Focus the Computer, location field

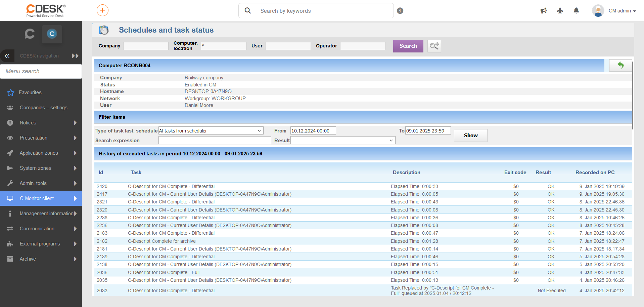click(224, 46)
